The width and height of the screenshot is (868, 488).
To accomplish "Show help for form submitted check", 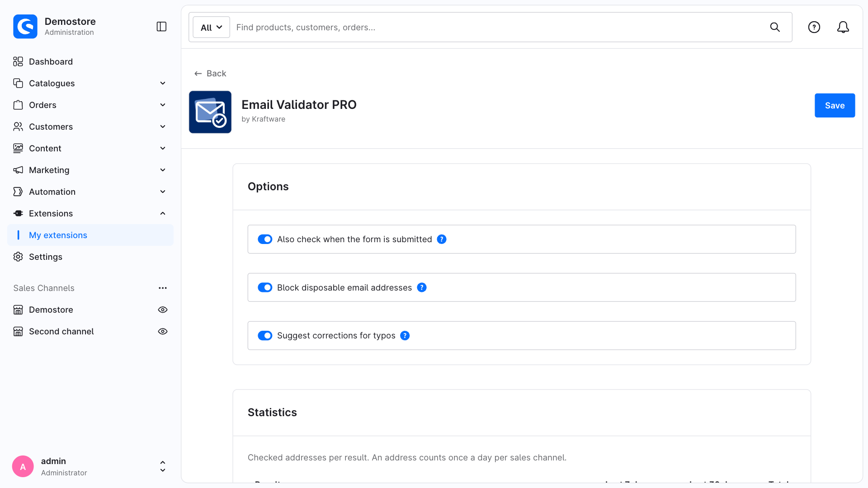I will click(x=442, y=239).
